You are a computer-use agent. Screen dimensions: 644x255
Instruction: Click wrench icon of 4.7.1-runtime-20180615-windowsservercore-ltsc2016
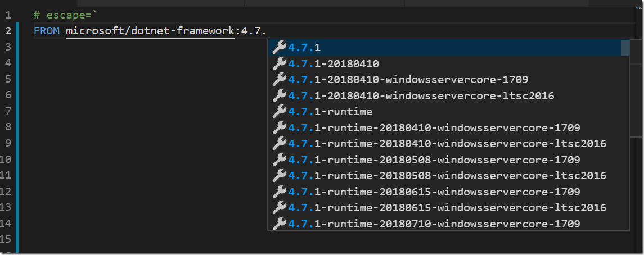point(280,207)
